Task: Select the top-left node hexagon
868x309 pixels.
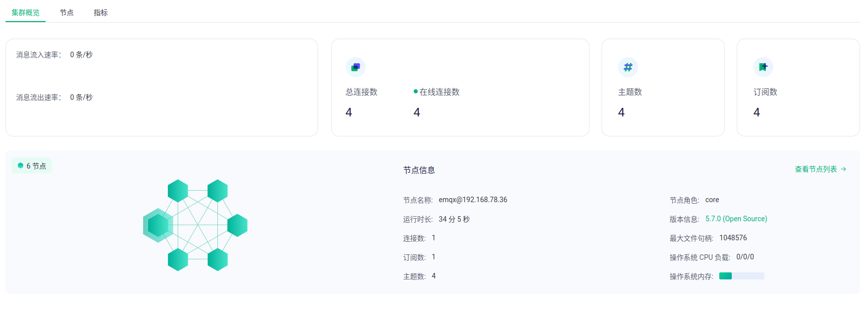Action: (178, 191)
